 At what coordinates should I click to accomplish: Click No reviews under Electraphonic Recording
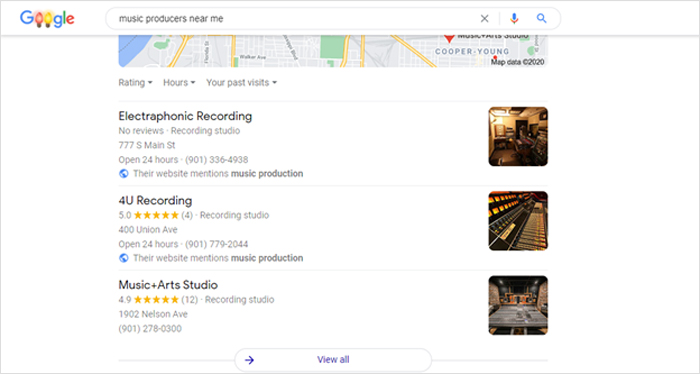pos(141,131)
